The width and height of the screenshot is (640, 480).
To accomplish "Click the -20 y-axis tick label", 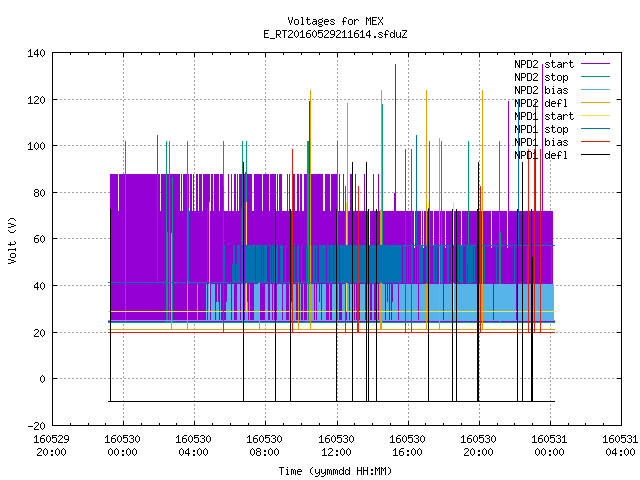I will (36, 426).
